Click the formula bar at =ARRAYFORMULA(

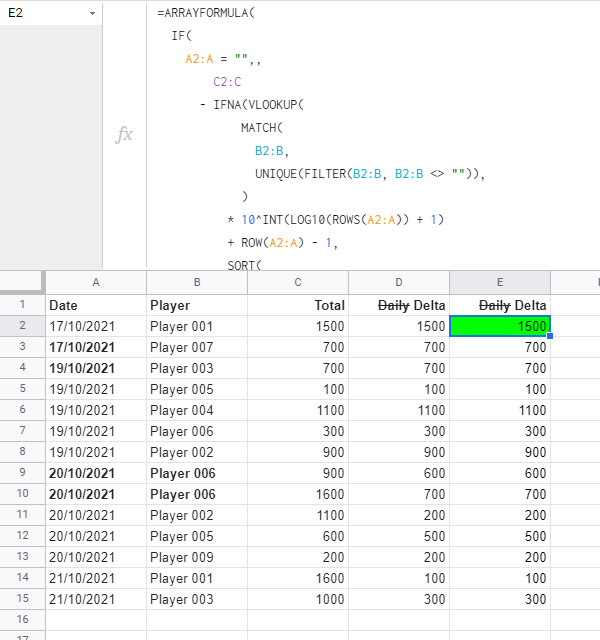pos(206,13)
